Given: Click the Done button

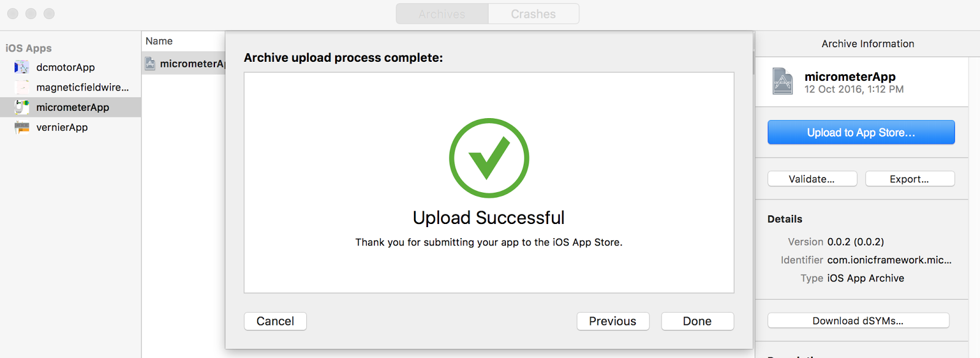Looking at the screenshot, I should coord(697,321).
